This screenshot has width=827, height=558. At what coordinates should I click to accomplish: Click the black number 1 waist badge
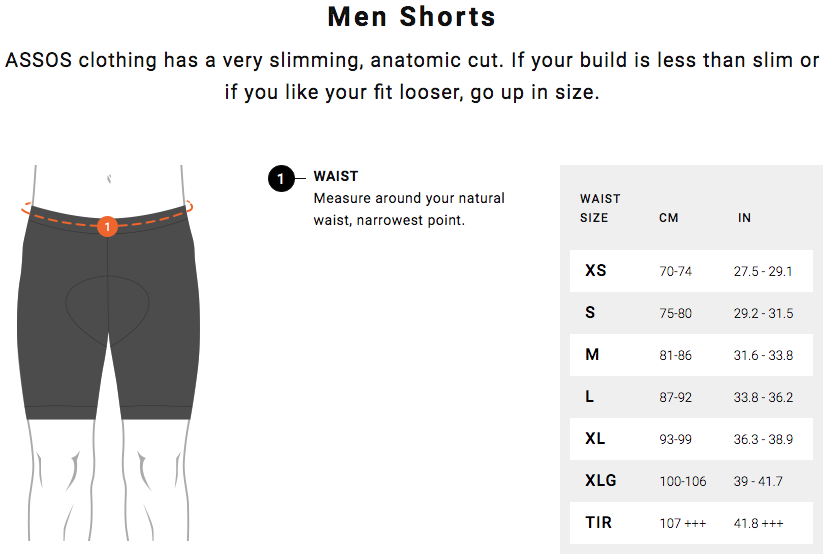point(281,179)
